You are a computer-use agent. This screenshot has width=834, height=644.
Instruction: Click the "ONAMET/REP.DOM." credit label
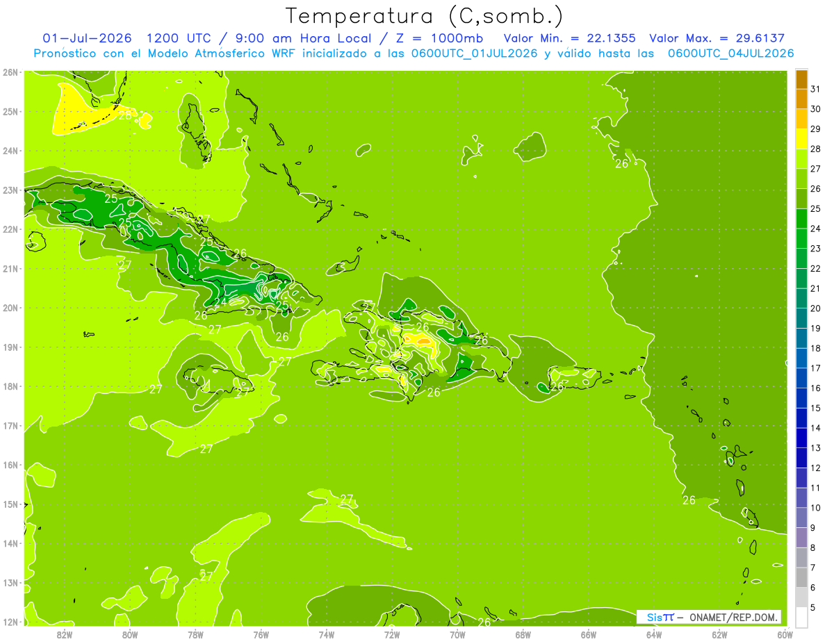(x=735, y=617)
